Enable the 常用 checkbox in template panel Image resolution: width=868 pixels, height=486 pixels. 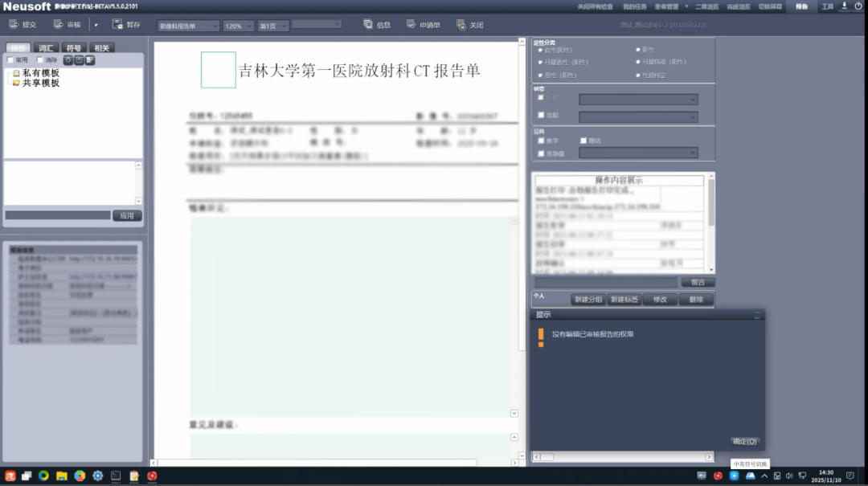coord(11,59)
